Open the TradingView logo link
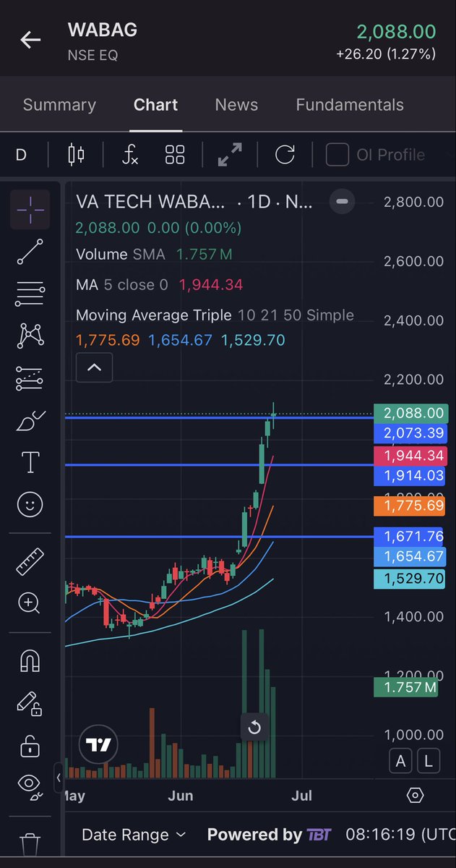This screenshot has width=456, height=868. (98, 744)
